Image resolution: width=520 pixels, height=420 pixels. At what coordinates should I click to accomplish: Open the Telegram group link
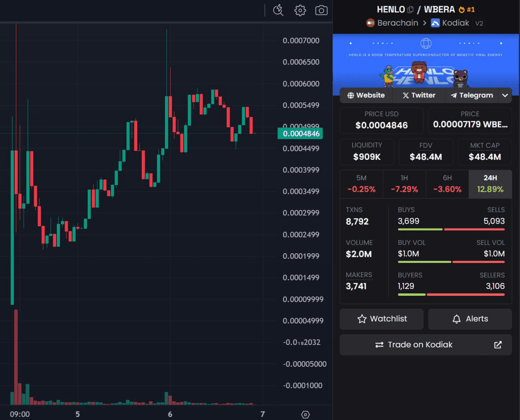(472, 95)
